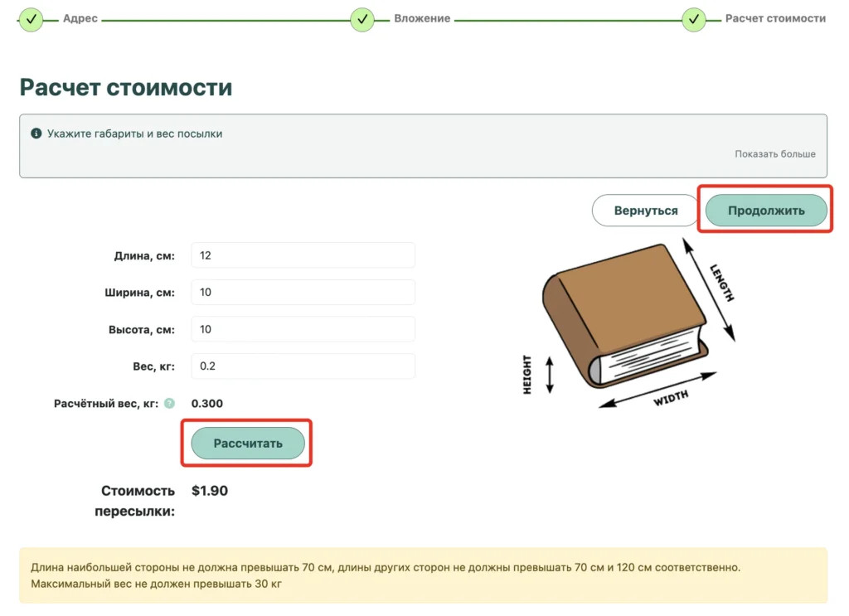Expand the notice with Показать больше
The height and width of the screenshot is (616, 849).
point(775,153)
